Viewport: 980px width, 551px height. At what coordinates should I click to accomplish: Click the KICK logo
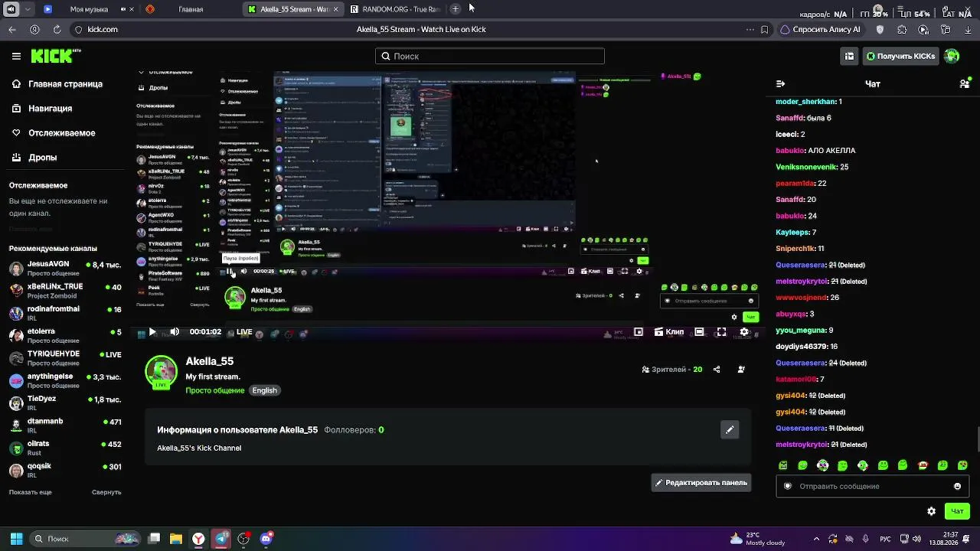tap(55, 56)
